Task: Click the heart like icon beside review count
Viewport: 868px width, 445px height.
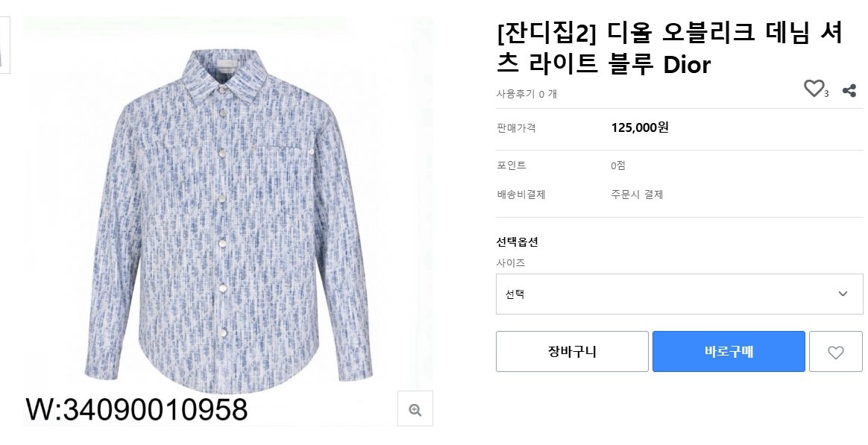Action: click(x=813, y=89)
